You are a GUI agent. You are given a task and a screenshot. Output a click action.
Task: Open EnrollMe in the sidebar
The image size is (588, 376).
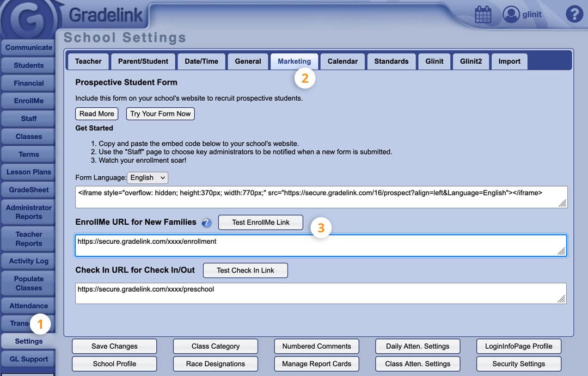(28, 101)
